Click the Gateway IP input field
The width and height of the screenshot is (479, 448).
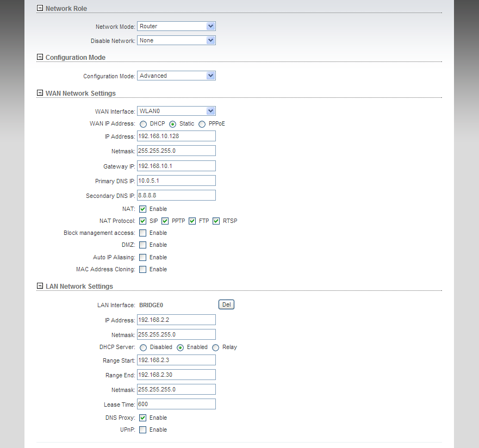tap(176, 166)
